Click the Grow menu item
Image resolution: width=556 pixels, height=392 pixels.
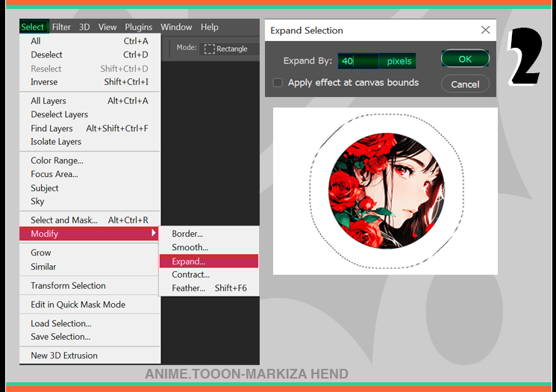tap(90, 252)
